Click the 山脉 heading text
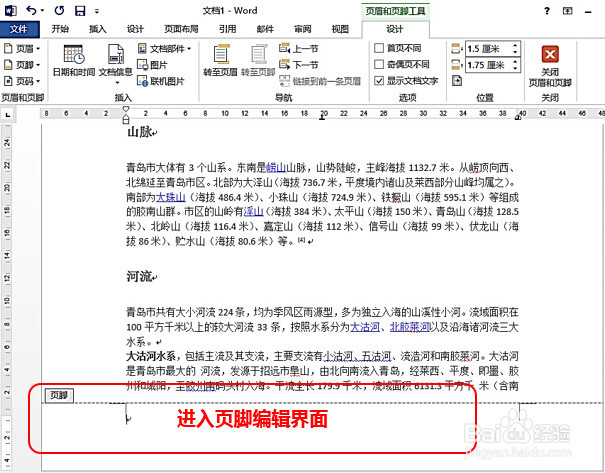 pyautogui.click(x=139, y=132)
